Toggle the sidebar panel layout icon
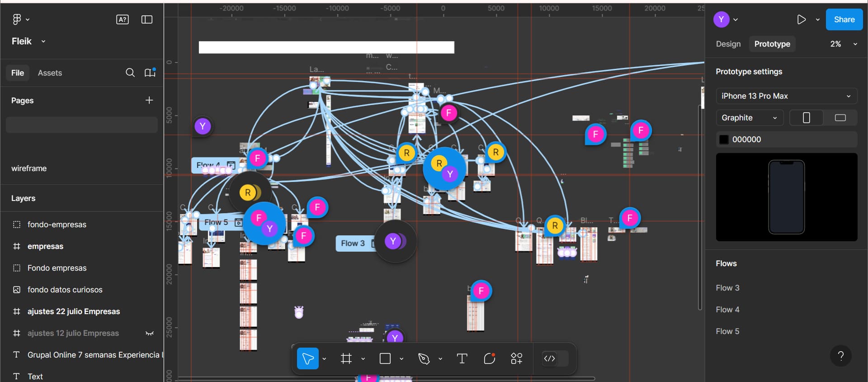This screenshot has height=382, width=868. [147, 19]
